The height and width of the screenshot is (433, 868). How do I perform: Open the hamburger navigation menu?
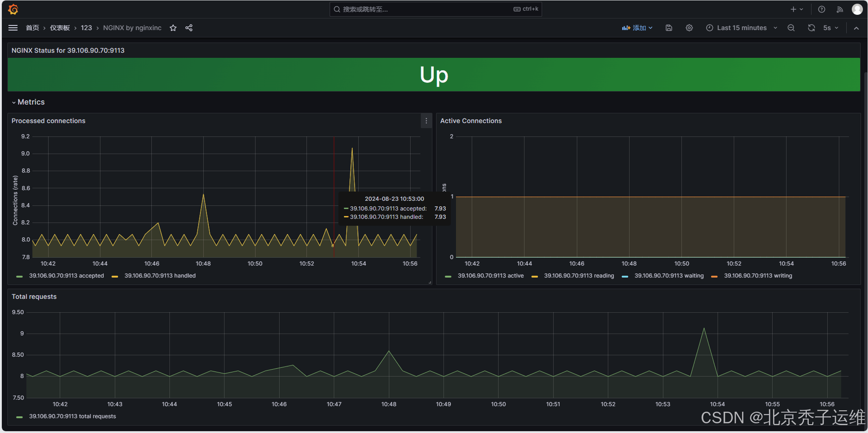click(13, 28)
